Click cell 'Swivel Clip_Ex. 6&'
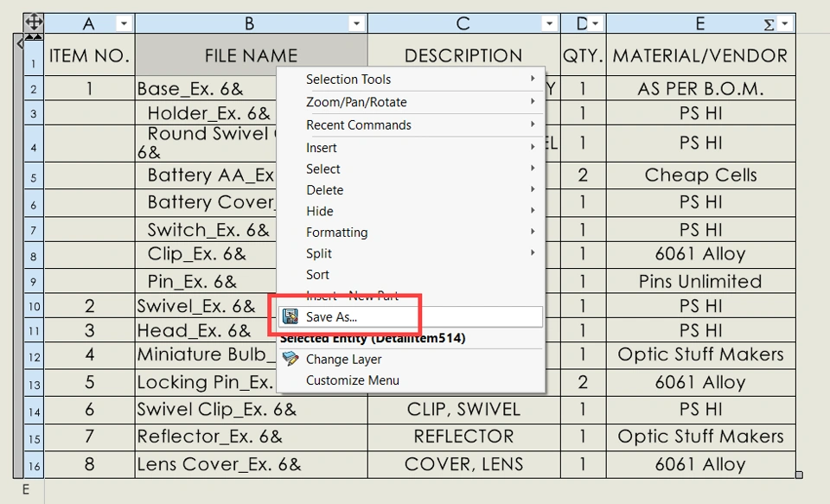Viewport: 830px width, 504px height. [x=252, y=409]
